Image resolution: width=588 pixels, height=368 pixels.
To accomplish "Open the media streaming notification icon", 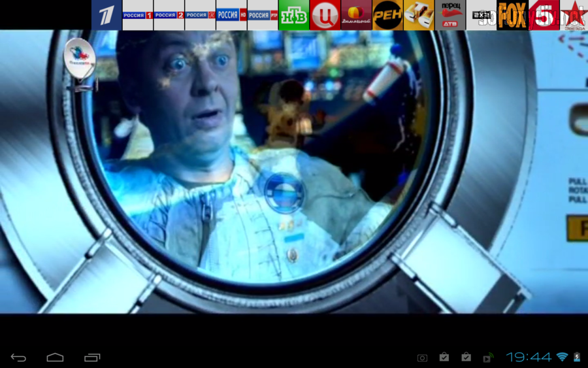I will tap(488, 358).
